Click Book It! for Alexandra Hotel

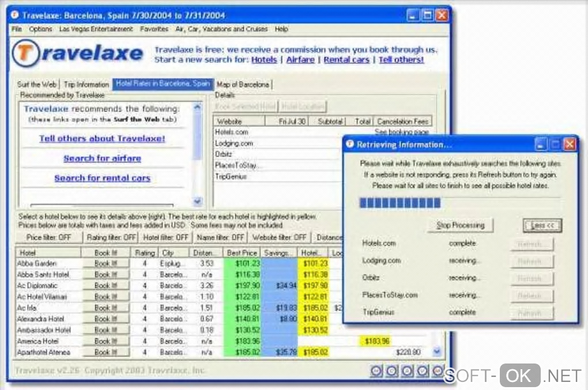click(x=106, y=319)
